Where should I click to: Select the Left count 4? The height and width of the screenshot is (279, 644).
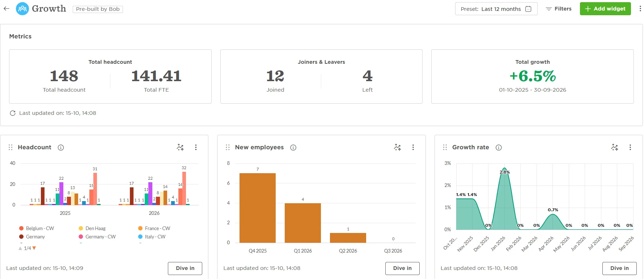click(x=368, y=76)
